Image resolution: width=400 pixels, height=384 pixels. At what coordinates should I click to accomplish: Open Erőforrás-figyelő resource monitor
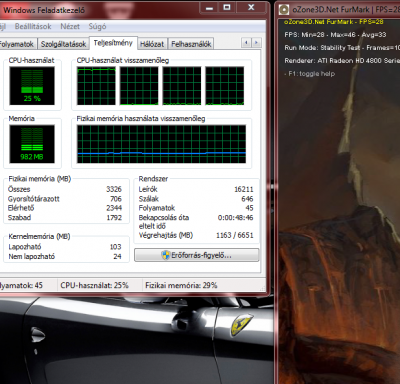(x=197, y=255)
